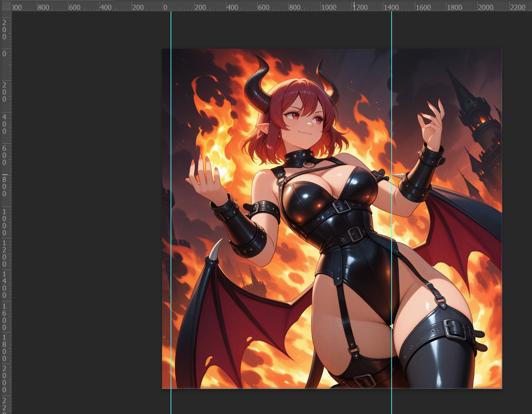Click the buckle on the thigh strap
The height and width of the screenshot is (414, 532).
[454, 328]
